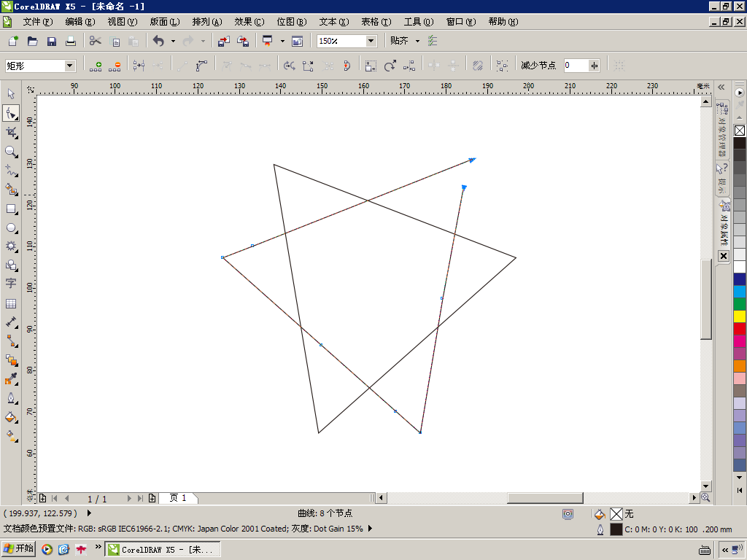Open the Outline Pen tool
Image resolution: width=747 pixels, height=560 pixels.
[11, 398]
